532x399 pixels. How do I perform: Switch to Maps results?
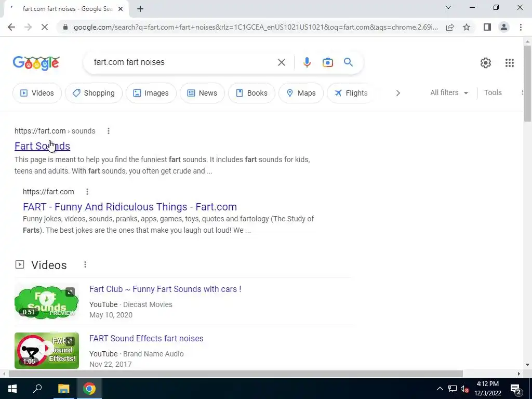301,93
